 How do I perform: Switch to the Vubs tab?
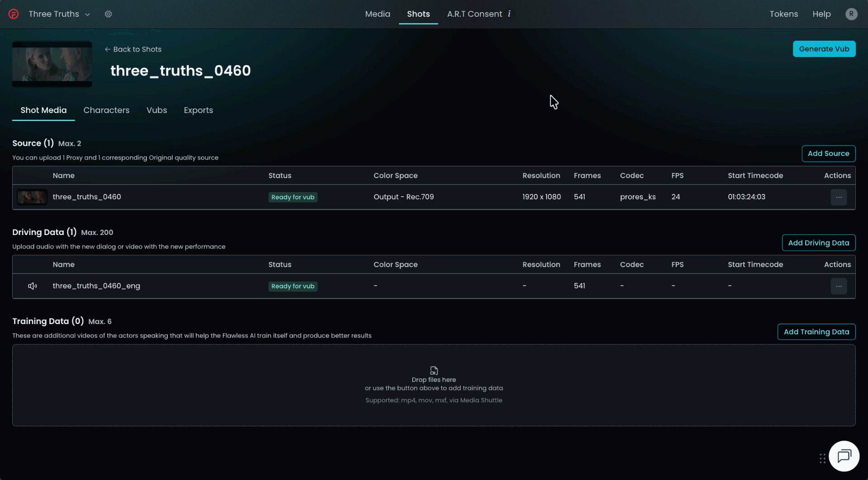coord(156,110)
